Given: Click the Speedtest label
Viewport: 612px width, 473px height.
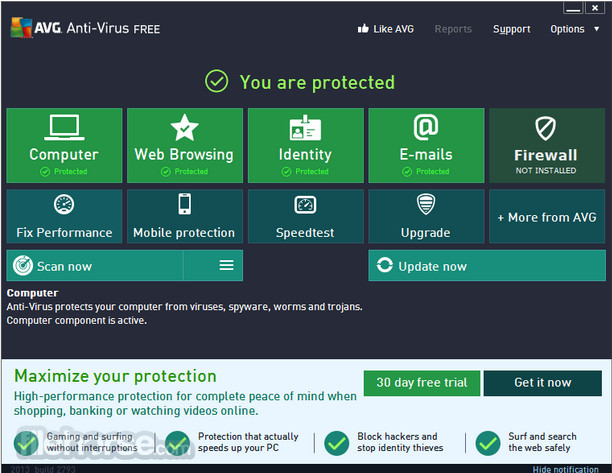Looking at the screenshot, I should (x=305, y=233).
